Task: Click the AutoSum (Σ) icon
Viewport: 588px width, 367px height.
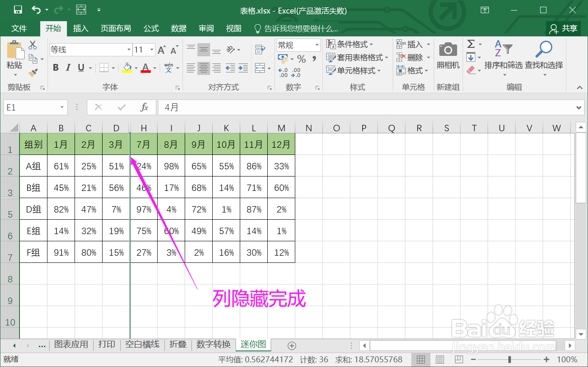Action: coord(472,44)
